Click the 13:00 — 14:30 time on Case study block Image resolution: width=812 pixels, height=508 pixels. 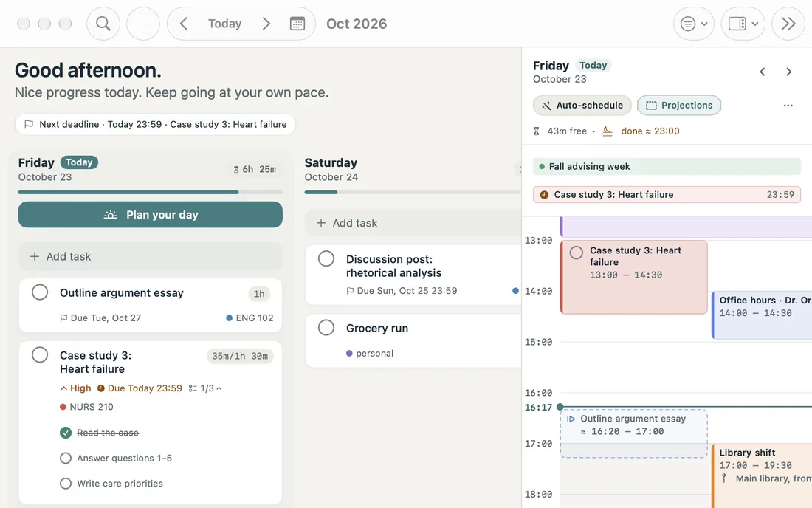[x=626, y=275]
